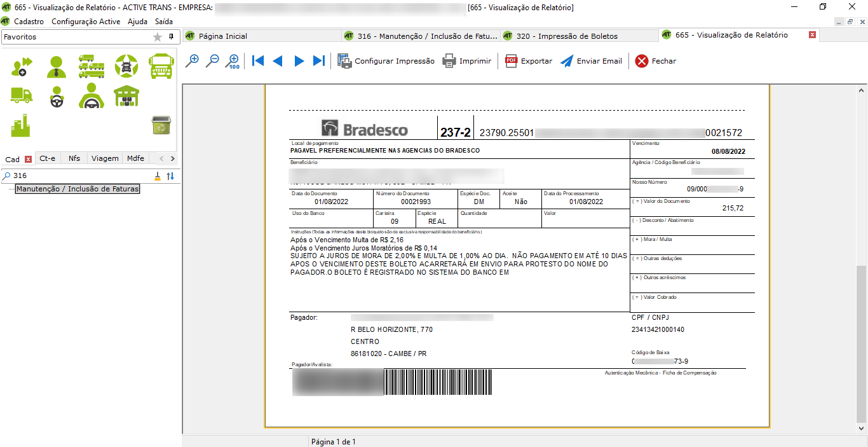This screenshot has height=447, width=868.
Task: Open the delivery truck shortcut icon
Action: (22, 95)
